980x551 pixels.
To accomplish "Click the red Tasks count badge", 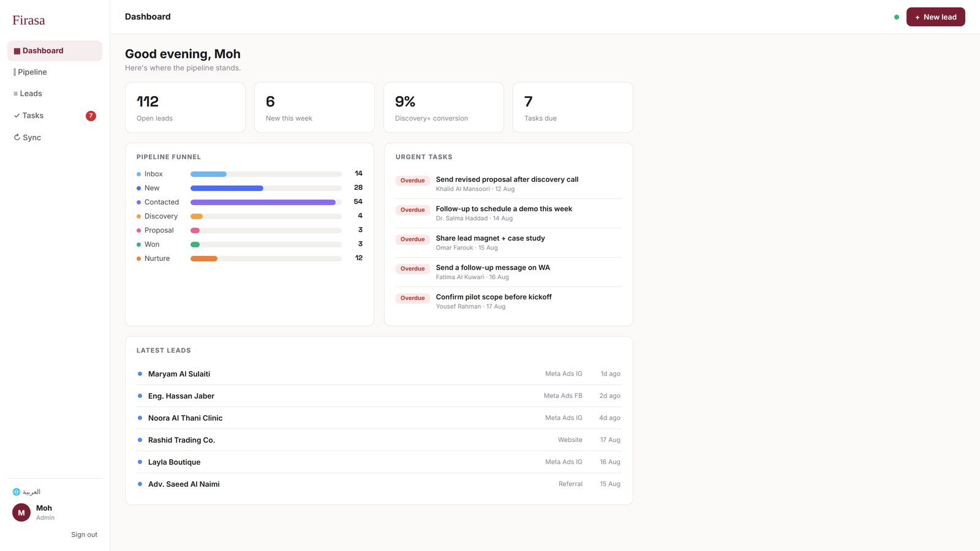I will coord(91,116).
